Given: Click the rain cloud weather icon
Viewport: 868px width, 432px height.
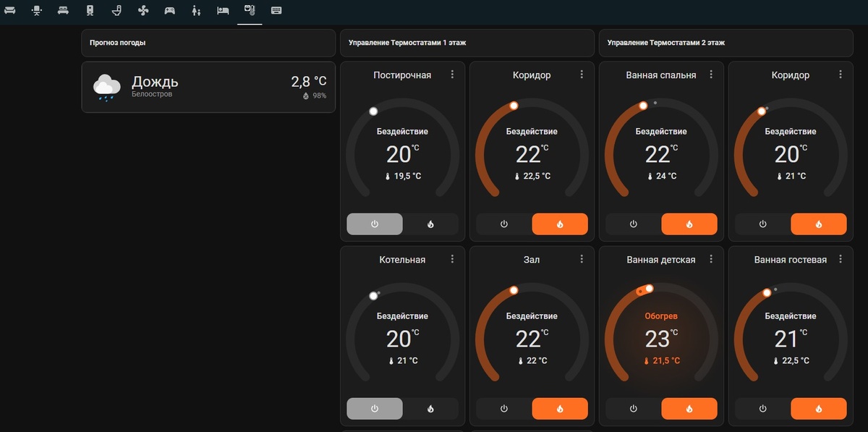Looking at the screenshot, I should coord(107,87).
